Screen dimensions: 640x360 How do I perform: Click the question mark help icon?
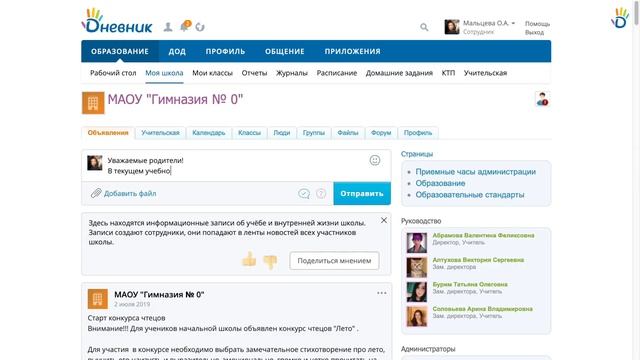click(321, 193)
